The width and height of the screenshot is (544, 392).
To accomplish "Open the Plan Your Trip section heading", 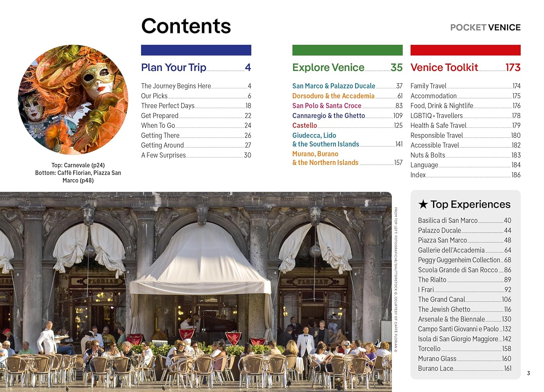I will click(196, 67).
